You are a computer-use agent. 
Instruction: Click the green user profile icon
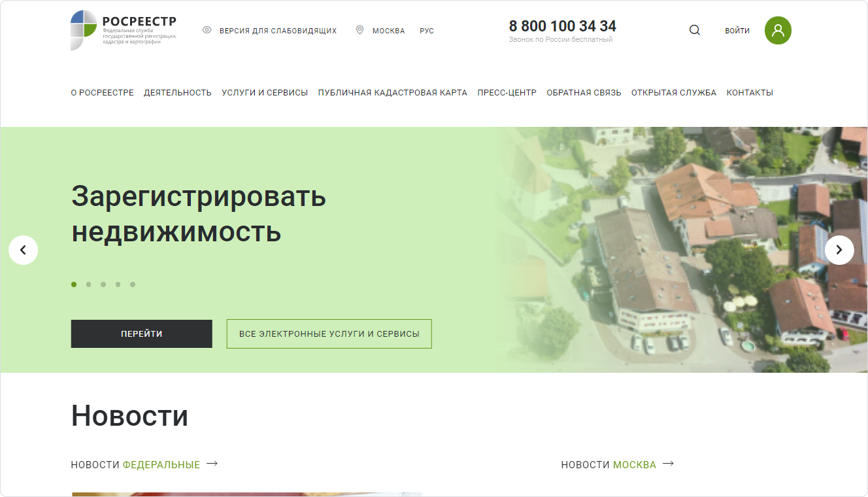click(x=778, y=30)
